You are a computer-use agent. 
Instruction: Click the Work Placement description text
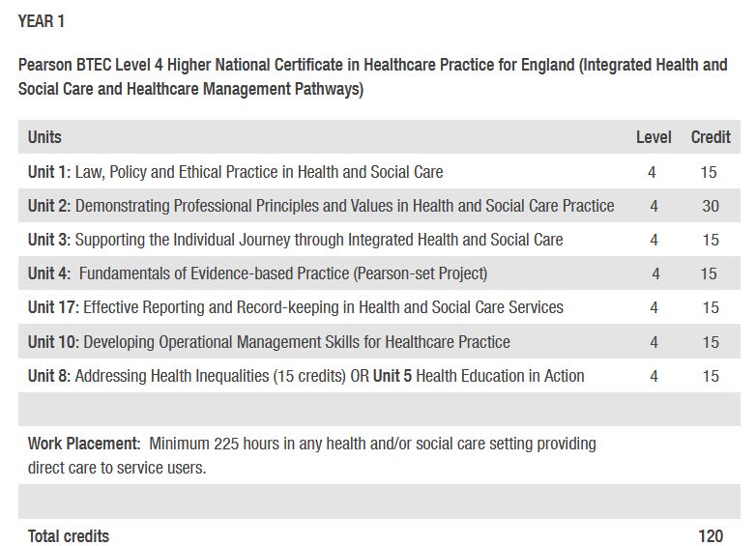311,455
